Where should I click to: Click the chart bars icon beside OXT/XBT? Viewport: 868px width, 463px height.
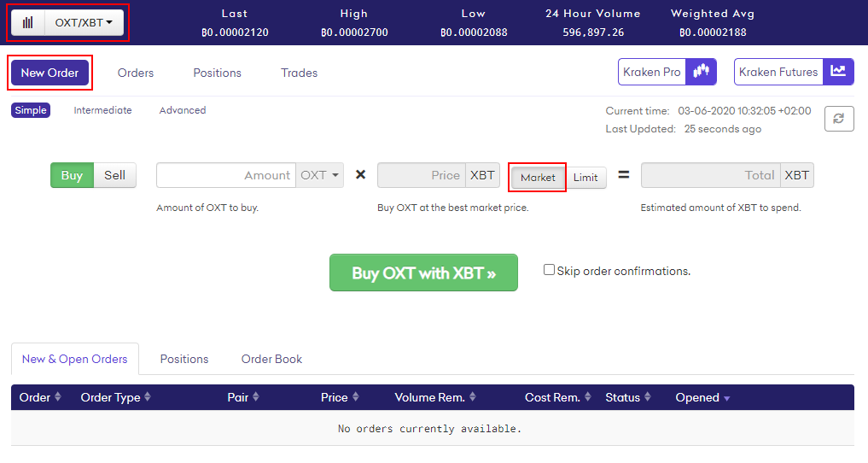(x=28, y=23)
